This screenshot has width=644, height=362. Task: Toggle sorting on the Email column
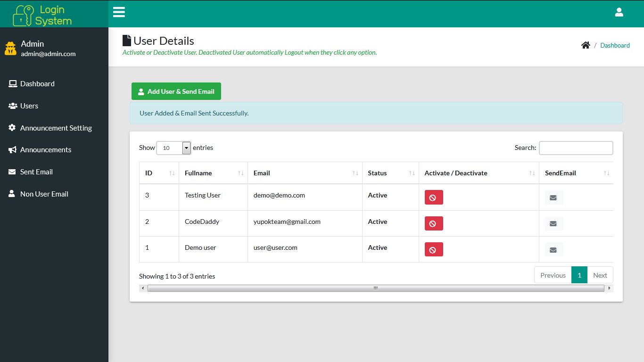(355, 173)
